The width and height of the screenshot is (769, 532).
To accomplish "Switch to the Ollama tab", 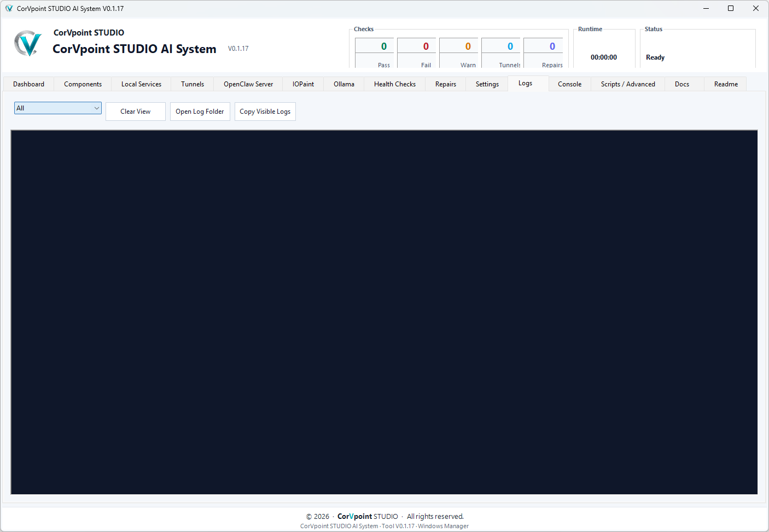I will pos(344,84).
